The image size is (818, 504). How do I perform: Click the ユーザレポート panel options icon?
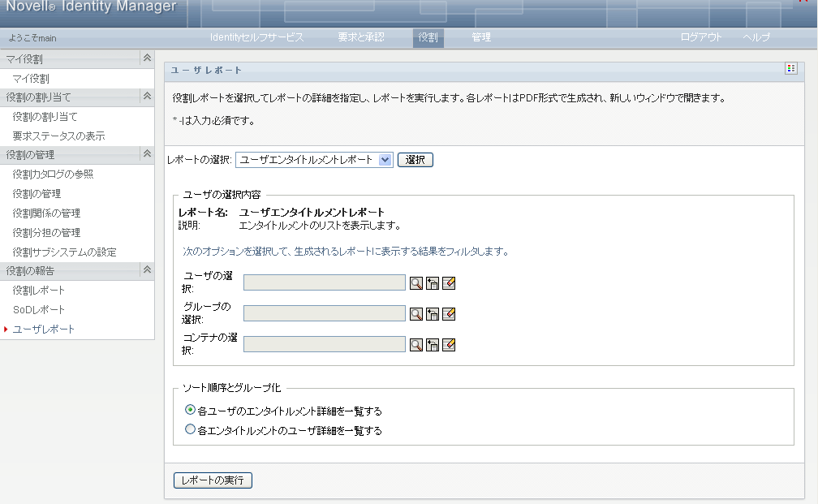[790, 69]
